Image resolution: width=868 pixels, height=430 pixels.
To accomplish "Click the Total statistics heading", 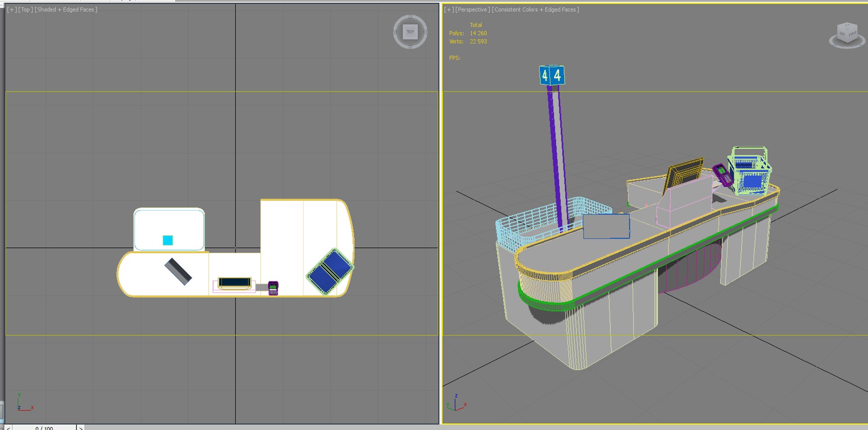I will click(x=476, y=25).
